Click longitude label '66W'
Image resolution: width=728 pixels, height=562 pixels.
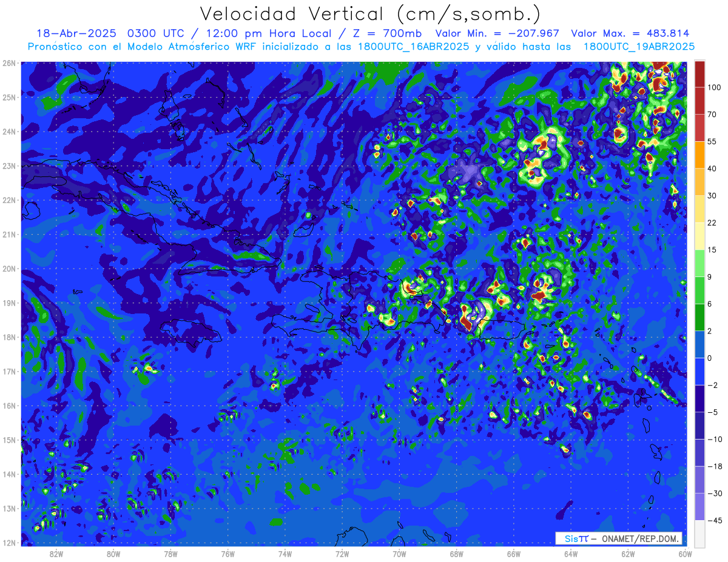click(x=514, y=554)
